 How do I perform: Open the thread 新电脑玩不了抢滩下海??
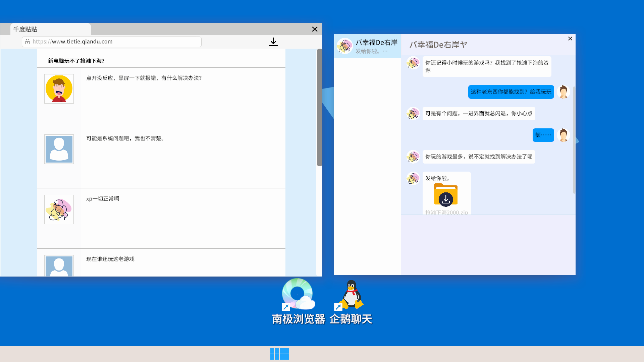click(76, 61)
